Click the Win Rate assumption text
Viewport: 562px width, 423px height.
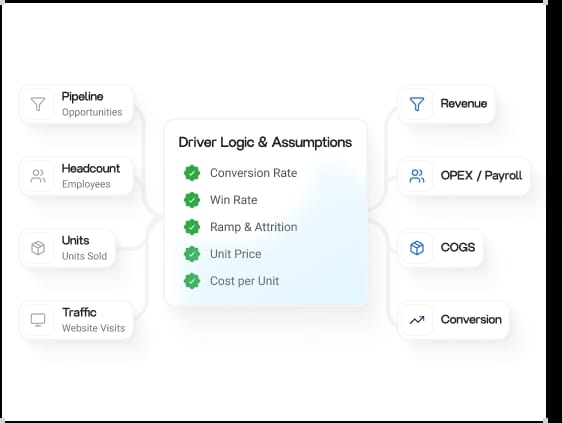pos(234,200)
